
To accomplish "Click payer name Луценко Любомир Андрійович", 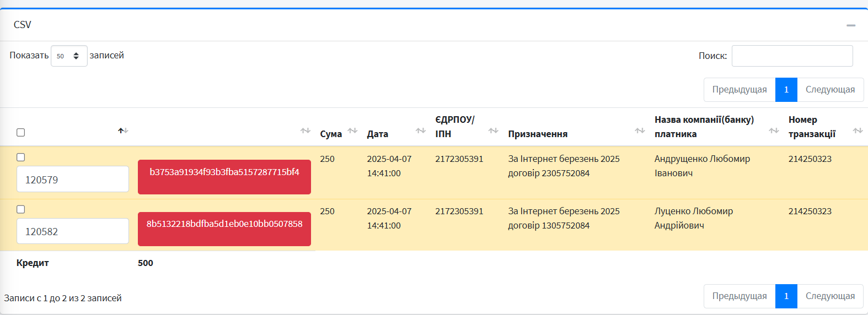I will (x=694, y=218).
